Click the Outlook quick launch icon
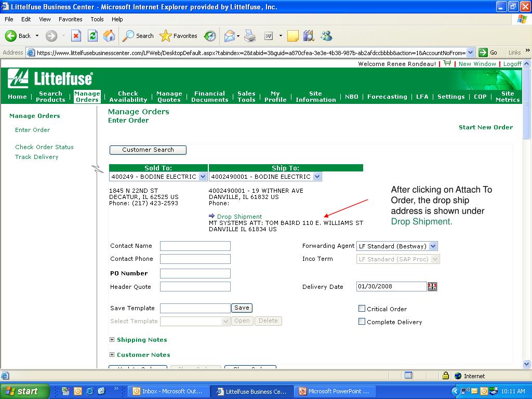Image resolution: width=532 pixels, height=399 pixels. pos(78,391)
